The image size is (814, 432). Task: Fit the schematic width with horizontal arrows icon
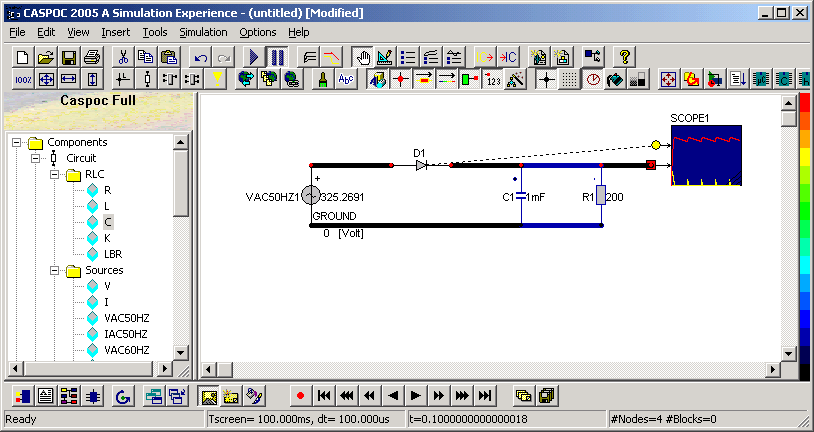tap(69, 79)
